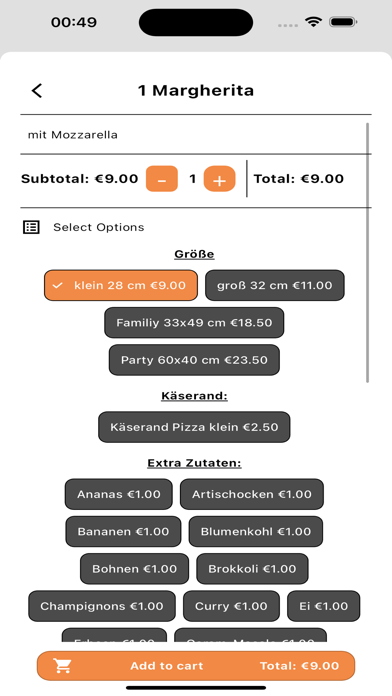Toggle Curry €1.00 extra ingredient

tap(231, 606)
